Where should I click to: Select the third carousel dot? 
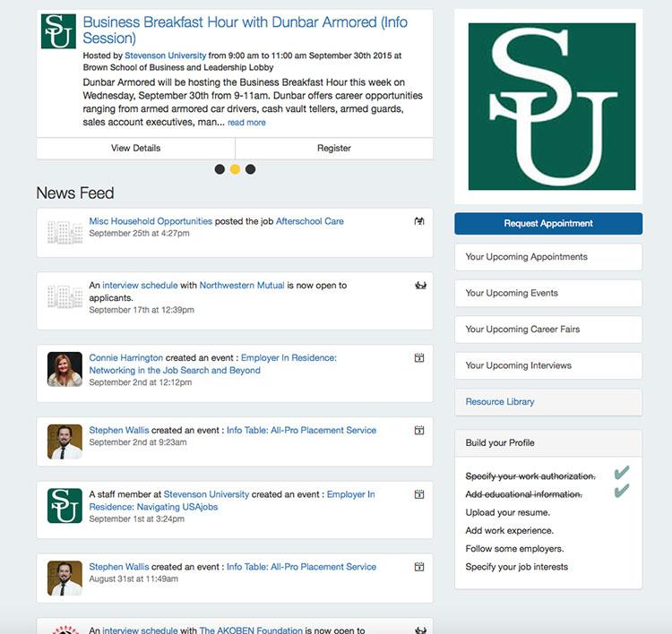pos(250,169)
